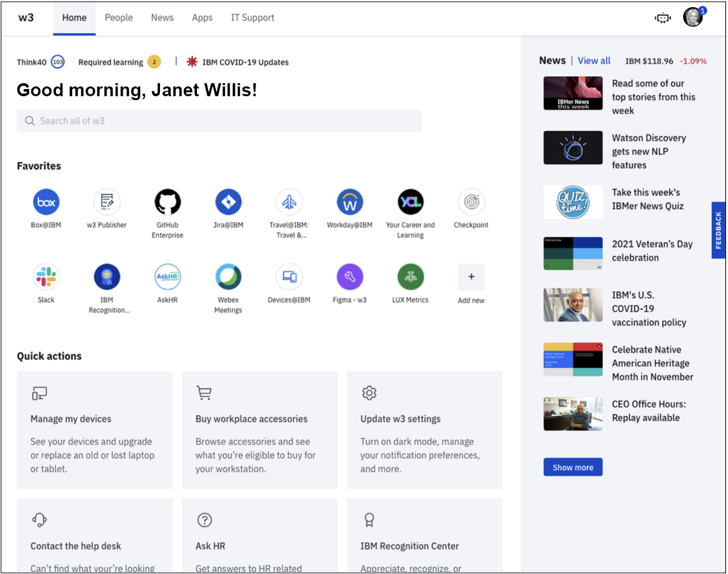Click the Update w3 settings gear icon
Image resolution: width=728 pixels, height=574 pixels.
(369, 393)
